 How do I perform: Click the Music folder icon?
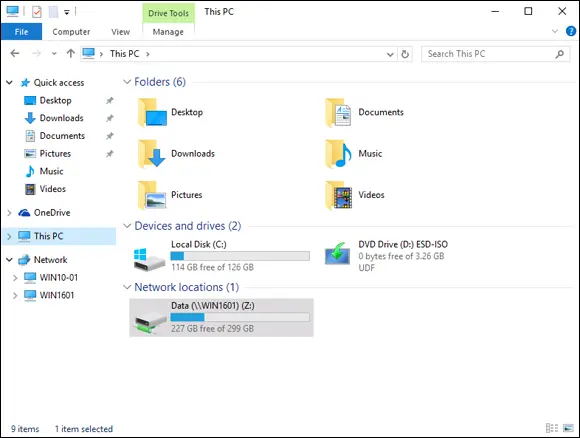click(x=338, y=154)
